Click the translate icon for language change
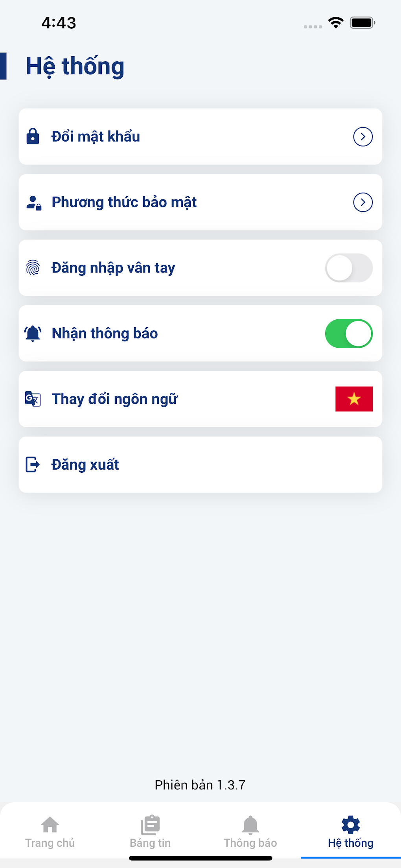This screenshot has width=401, height=868. point(33,399)
